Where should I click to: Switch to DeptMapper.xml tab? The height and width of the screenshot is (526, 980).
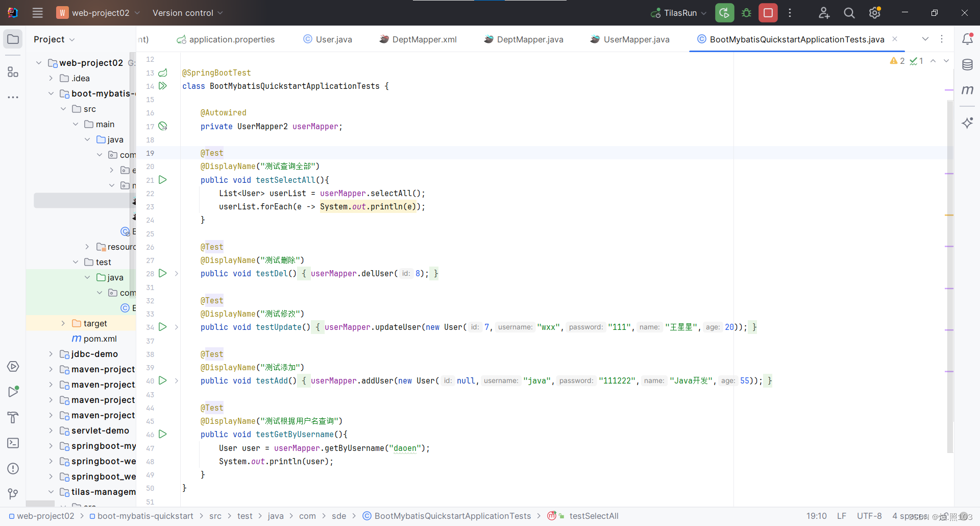click(x=418, y=39)
